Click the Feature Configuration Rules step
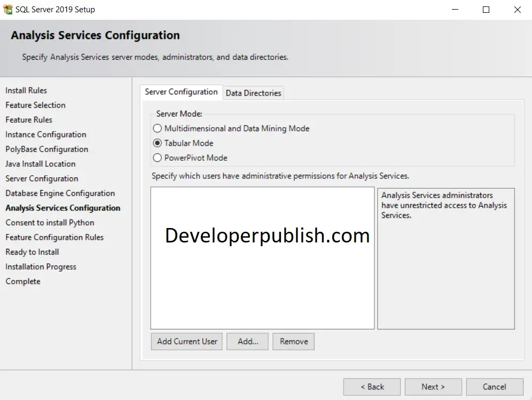This screenshot has width=532, height=400. pos(54,238)
